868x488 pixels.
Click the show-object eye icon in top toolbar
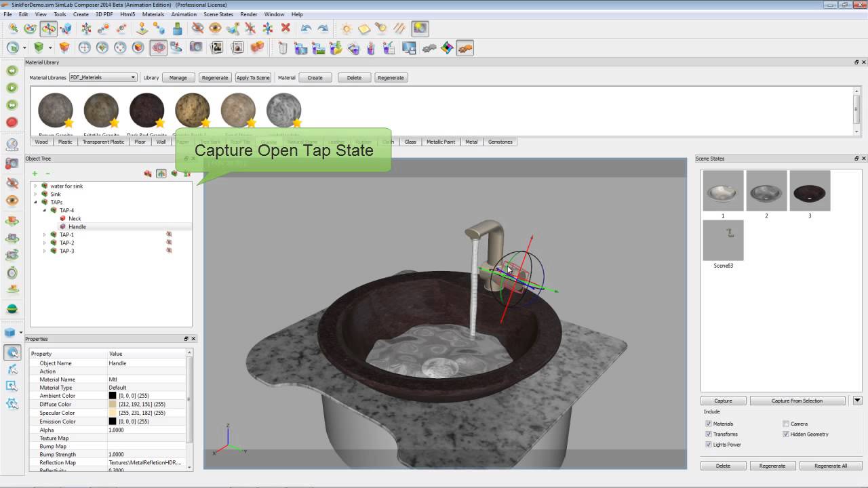[x=215, y=28]
